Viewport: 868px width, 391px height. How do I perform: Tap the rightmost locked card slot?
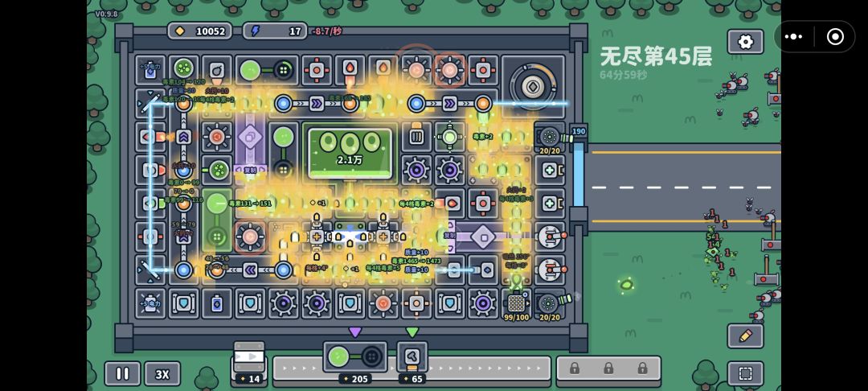[642, 368]
